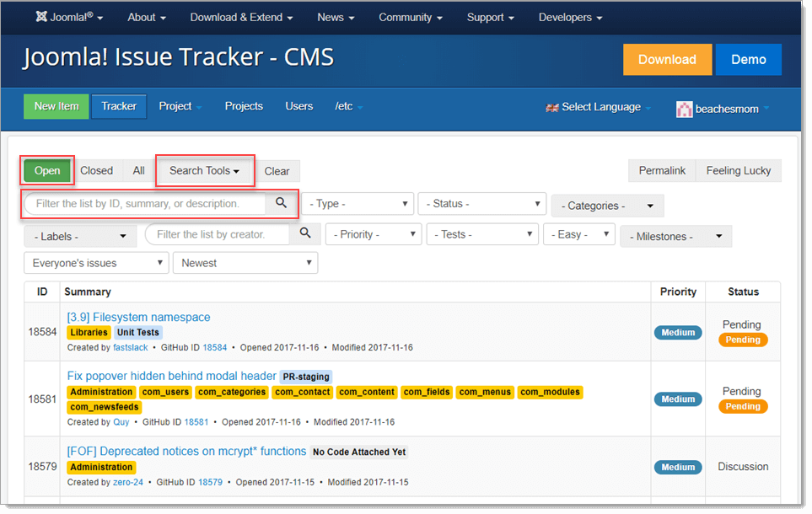Click the Unit Tests label tag
The width and height of the screenshot is (812, 514).
[x=137, y=332]
